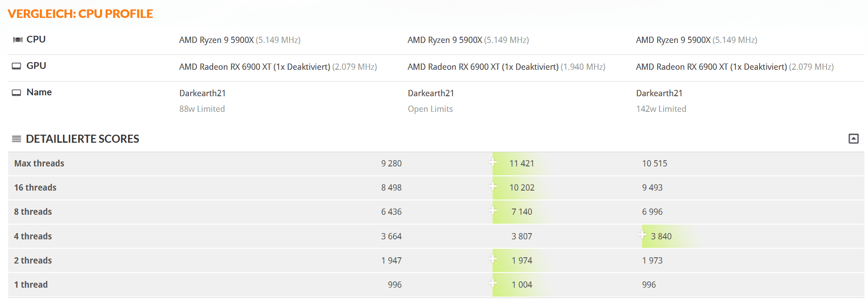This screenshot has width=868, height=302.
Task: Click the 88w Limited description
Action: pyautogui.click(x=202, y=109)
